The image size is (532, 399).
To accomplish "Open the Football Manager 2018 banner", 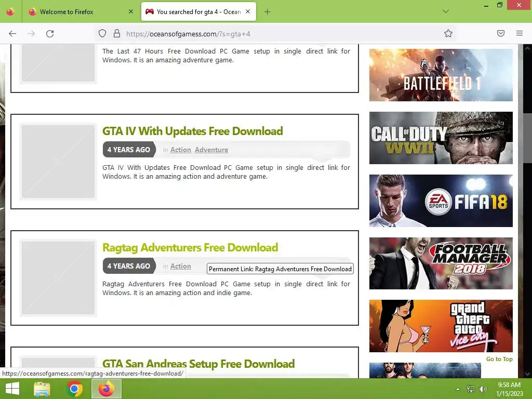I will (x=441, y=263).
